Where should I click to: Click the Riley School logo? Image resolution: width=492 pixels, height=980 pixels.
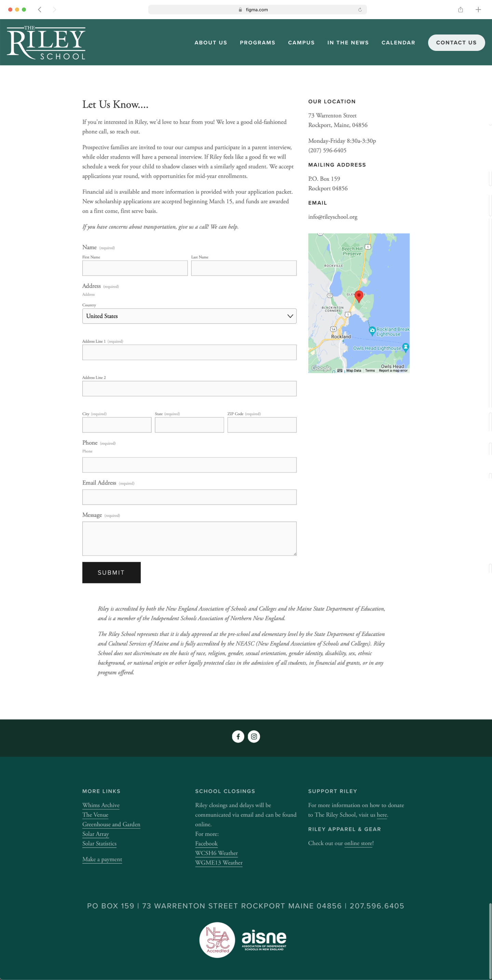[46, 43]
